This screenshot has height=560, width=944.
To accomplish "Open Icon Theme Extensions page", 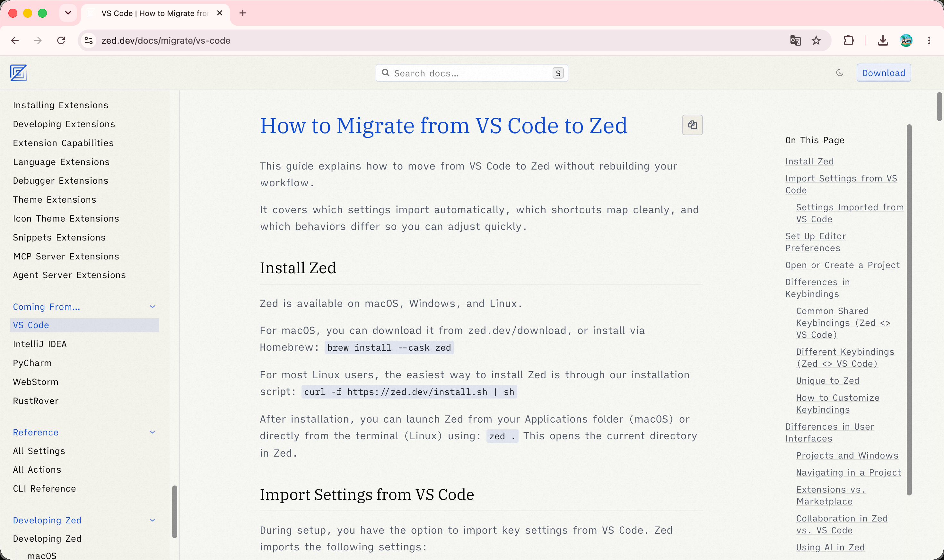I will 66,218.
